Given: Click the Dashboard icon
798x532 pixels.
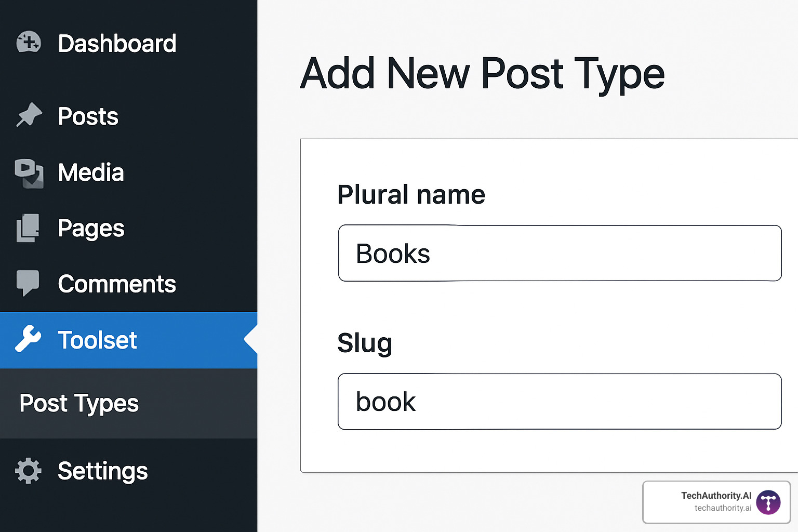Looking at the screenshot, I should click(29, 43).
